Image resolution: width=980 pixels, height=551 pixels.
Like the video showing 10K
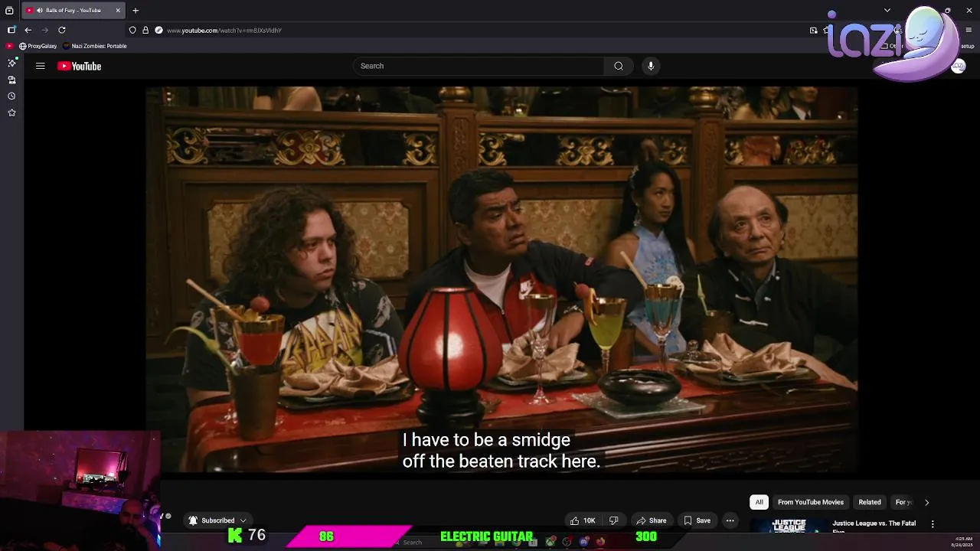582,520
